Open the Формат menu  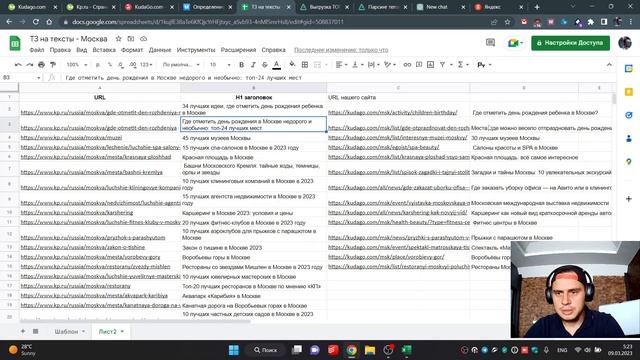[132, 50]
